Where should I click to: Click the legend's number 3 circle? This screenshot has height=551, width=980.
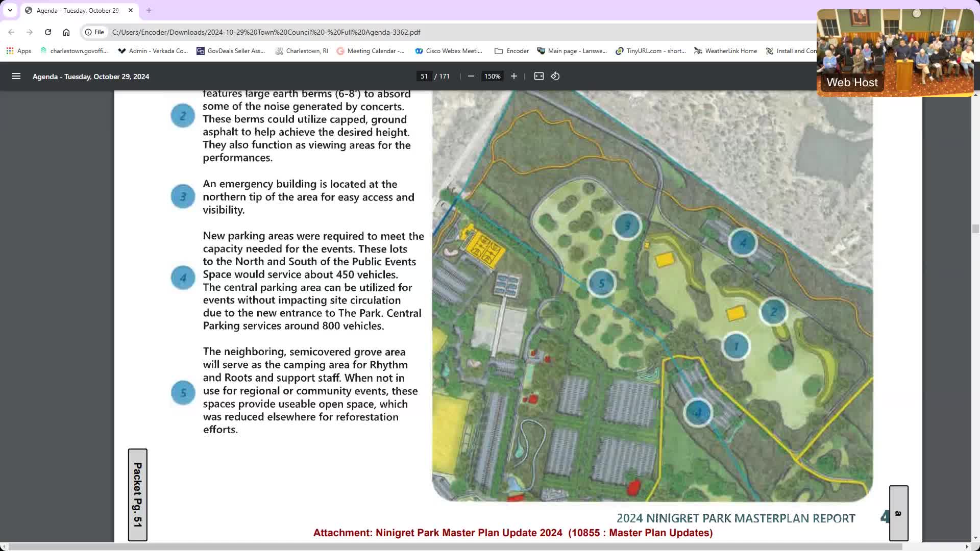(183, 196)
